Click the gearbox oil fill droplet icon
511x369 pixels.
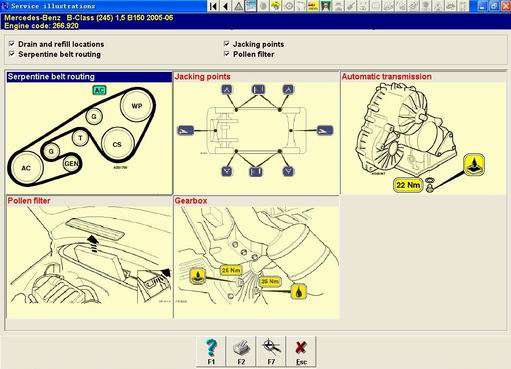pos(299,292)
